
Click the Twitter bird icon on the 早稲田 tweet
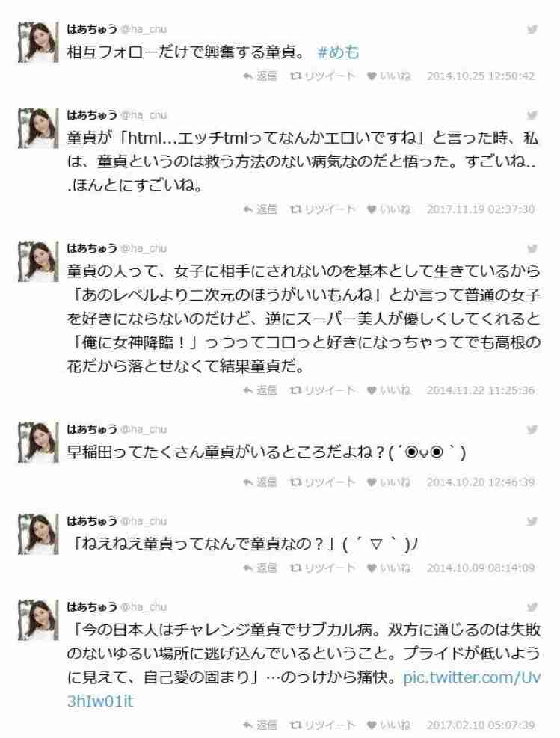[532, 430]
